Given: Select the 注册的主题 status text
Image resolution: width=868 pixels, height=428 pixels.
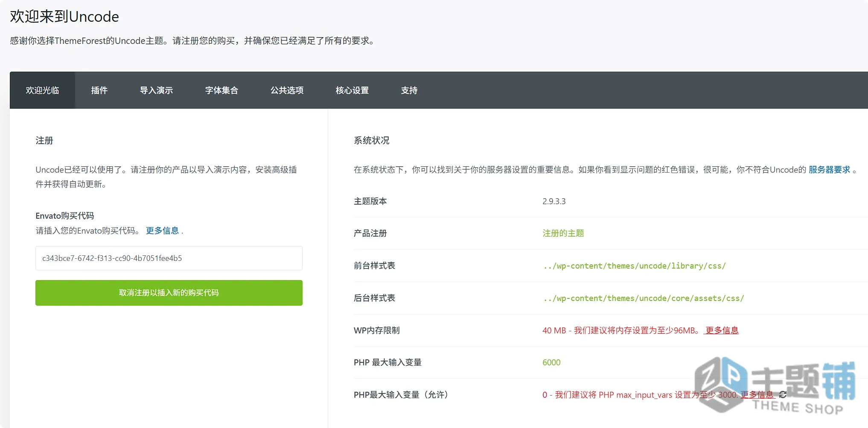Looking at the screenshot, I should tap(563, 233).
